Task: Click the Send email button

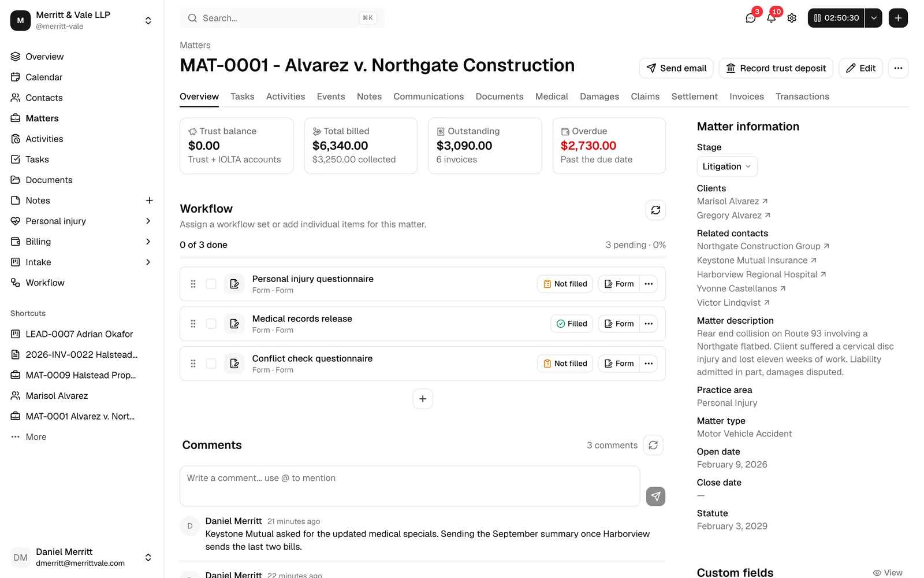Action: pyautogui.click(x=676, y=68)
